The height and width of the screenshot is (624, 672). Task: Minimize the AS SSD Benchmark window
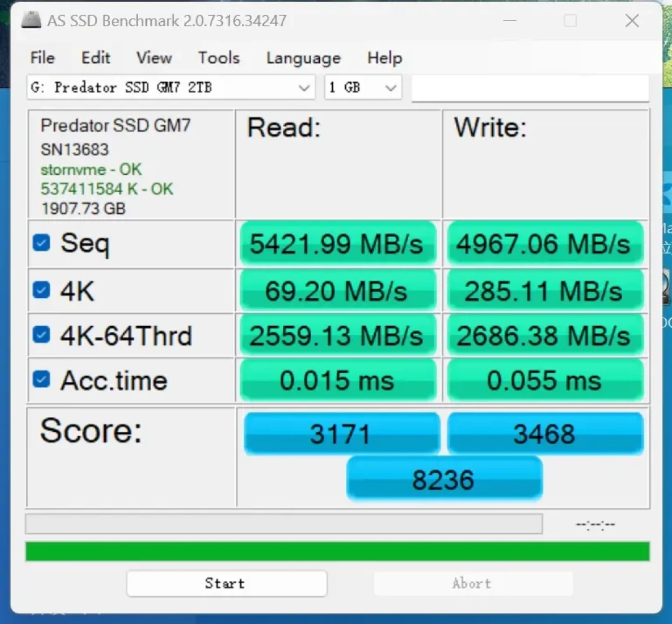(x=510, y=20)
